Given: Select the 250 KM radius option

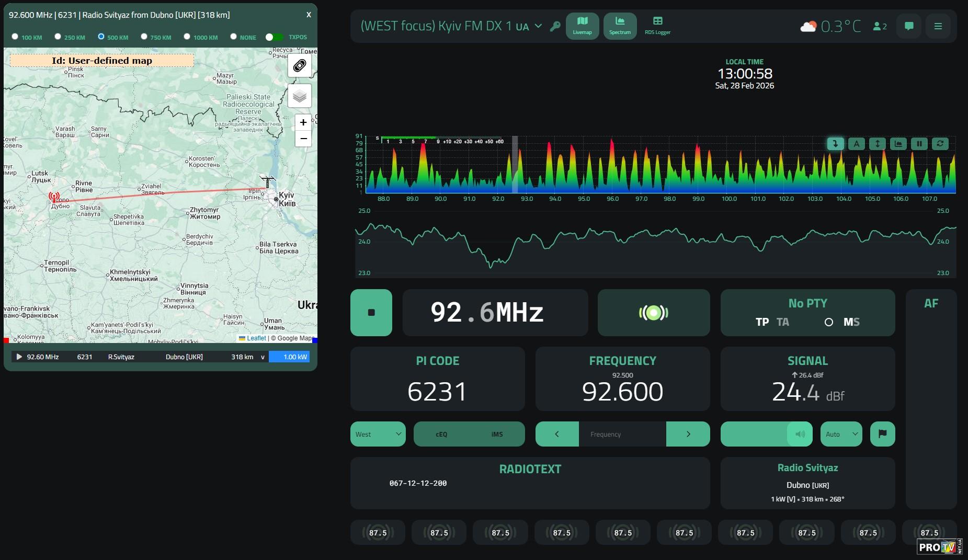Looking at the screenshot, I should (58, 37).
